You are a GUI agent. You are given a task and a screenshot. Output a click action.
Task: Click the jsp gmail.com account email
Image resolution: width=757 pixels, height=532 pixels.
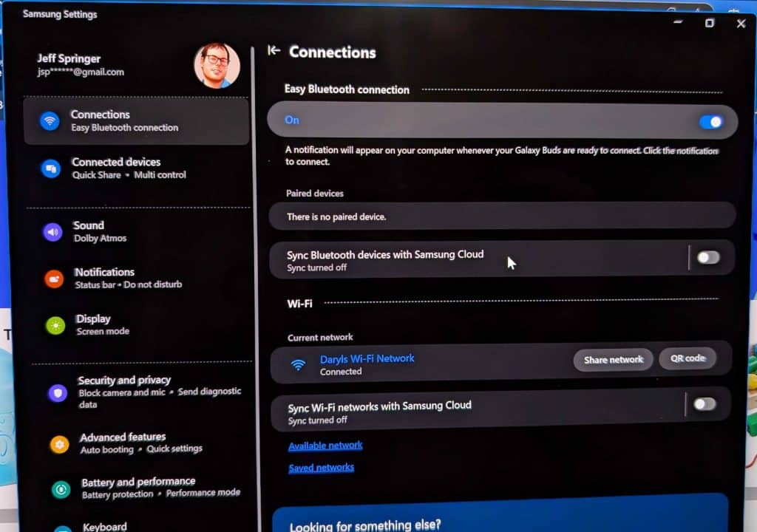point(81,72)
